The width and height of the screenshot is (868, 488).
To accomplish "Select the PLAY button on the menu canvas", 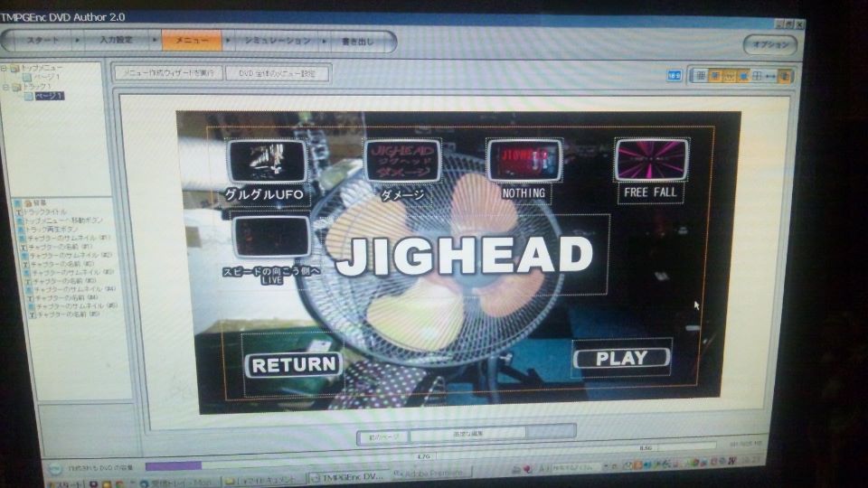I will tap(622, 358).
